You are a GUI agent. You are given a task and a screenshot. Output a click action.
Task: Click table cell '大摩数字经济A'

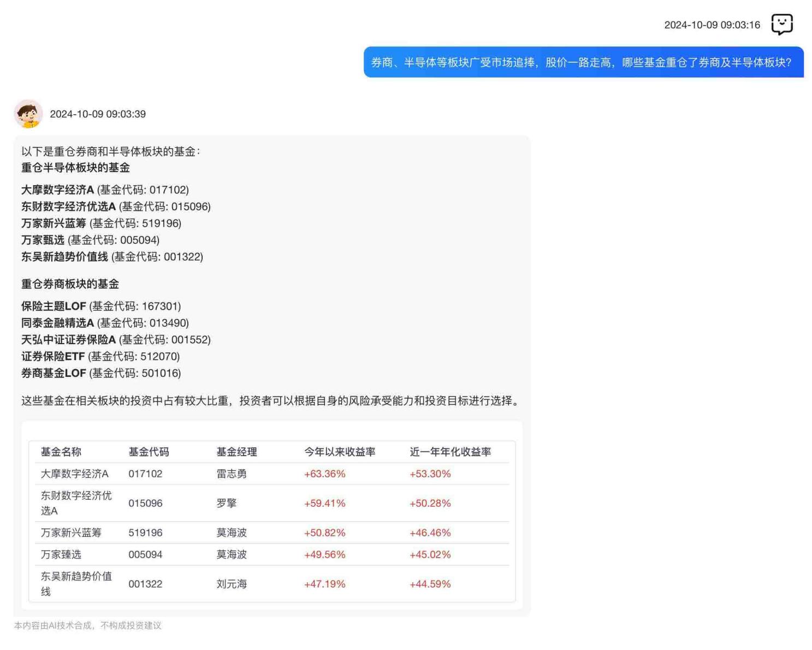tap(75, 474)
